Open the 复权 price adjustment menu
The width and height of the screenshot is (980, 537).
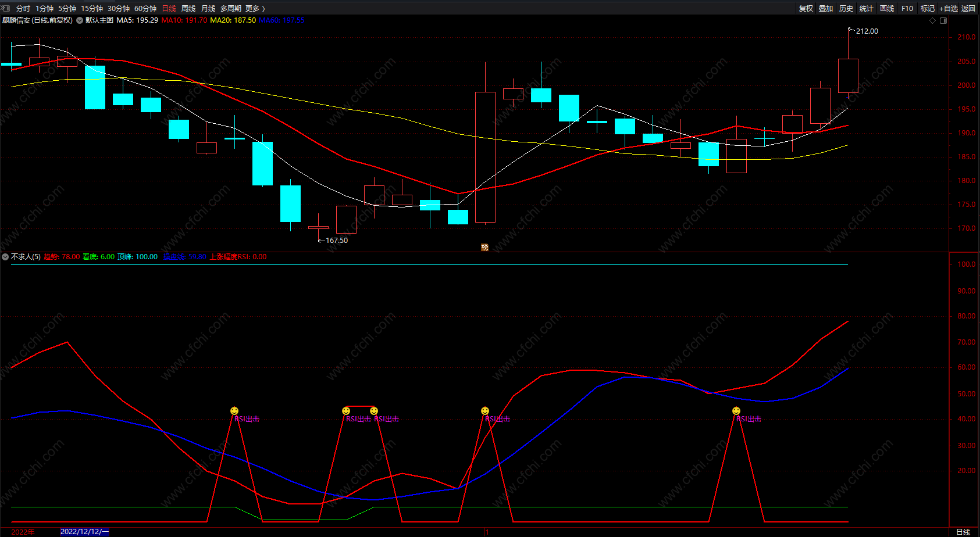click(x=806, y=9)
